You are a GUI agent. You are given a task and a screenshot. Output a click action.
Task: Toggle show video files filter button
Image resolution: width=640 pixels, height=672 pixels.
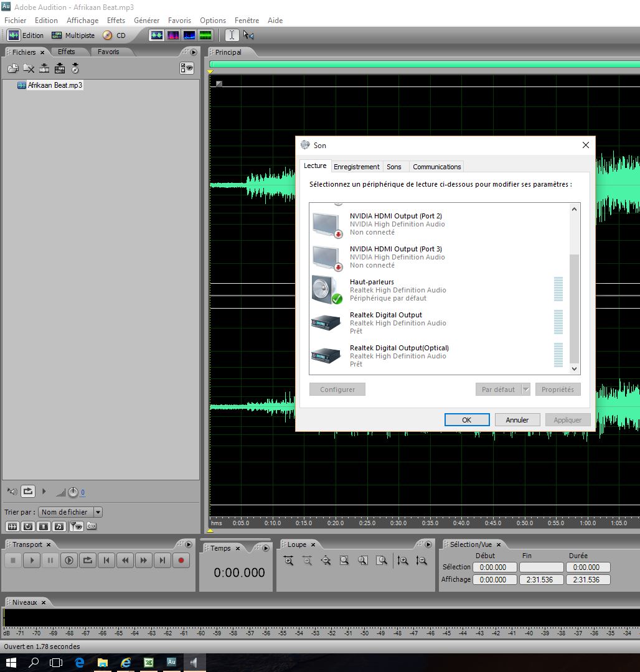[44, 526]
